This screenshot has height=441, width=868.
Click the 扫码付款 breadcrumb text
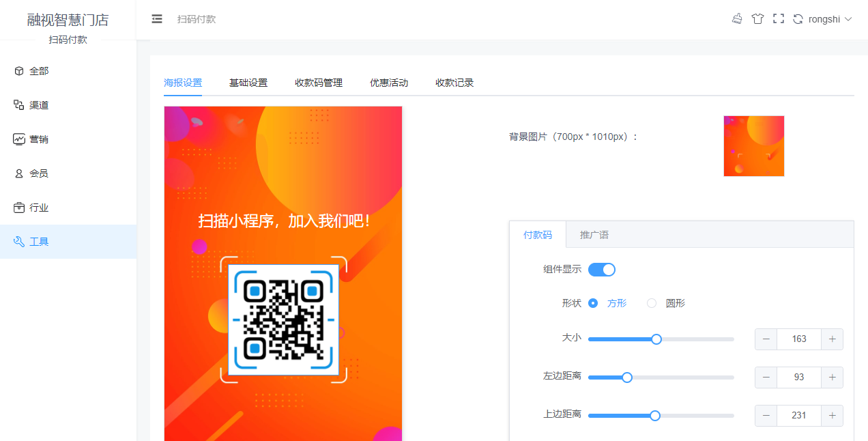[197, 19]
